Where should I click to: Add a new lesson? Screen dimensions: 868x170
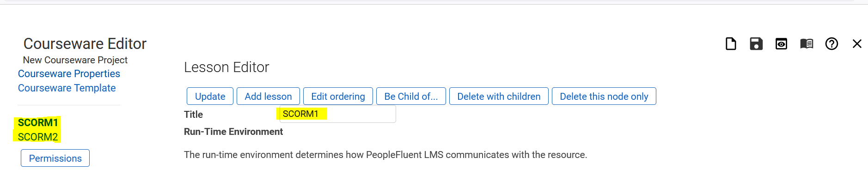tap(268, 96)
